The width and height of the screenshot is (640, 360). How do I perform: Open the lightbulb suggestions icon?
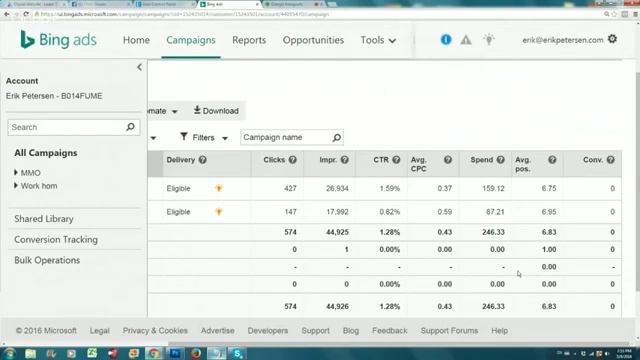[489, 40]
